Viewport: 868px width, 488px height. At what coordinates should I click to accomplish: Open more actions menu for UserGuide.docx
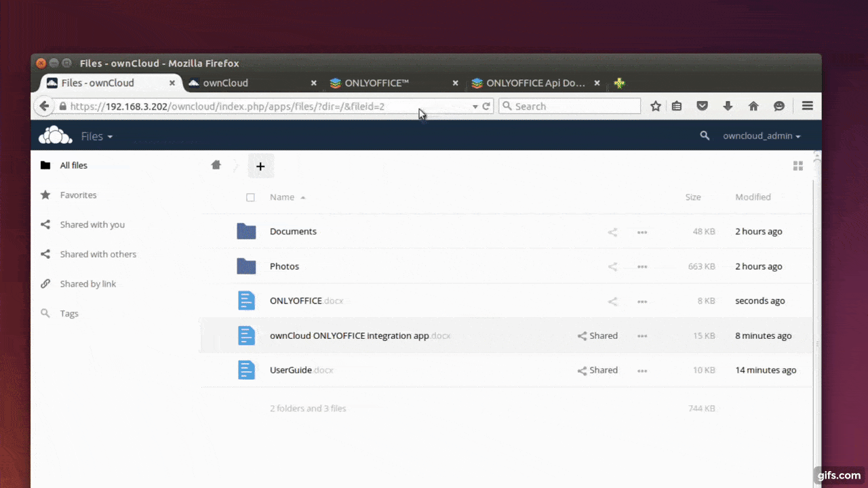click(x=642, y=371)
